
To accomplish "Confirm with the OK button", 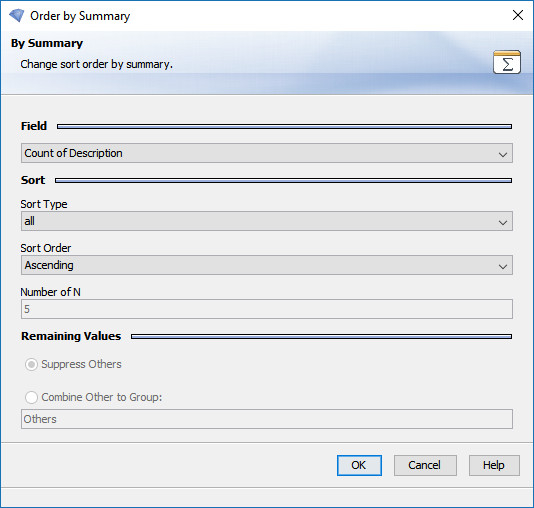I will coord(359,465).
